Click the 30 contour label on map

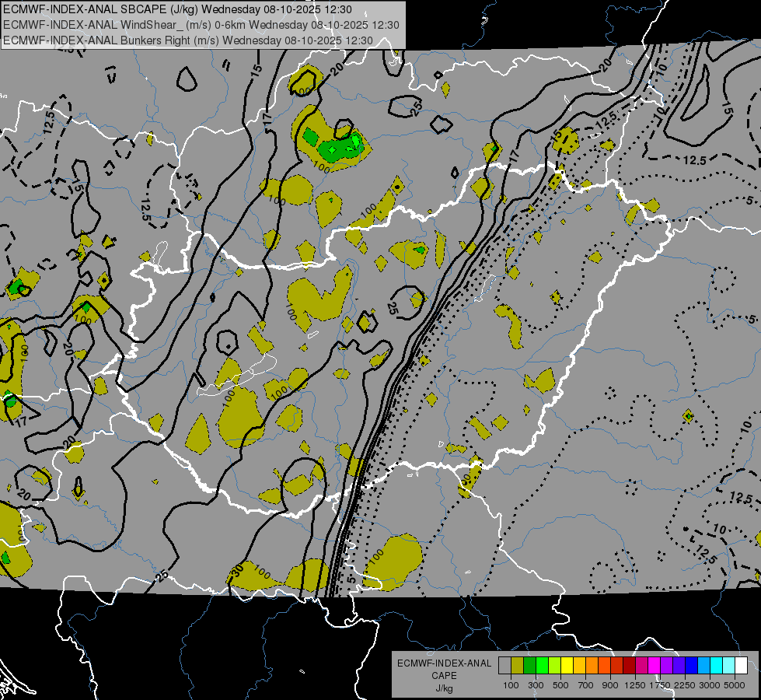(237, 571)
